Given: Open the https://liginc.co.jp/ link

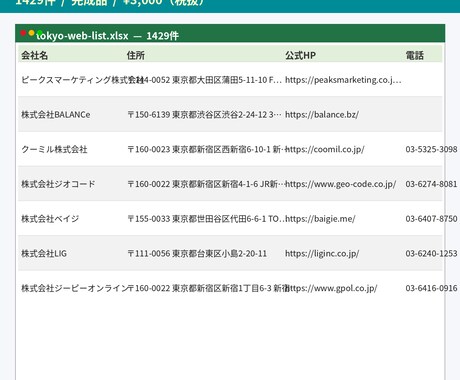Looking at the screenshot, I should click(x=322, y=253).
